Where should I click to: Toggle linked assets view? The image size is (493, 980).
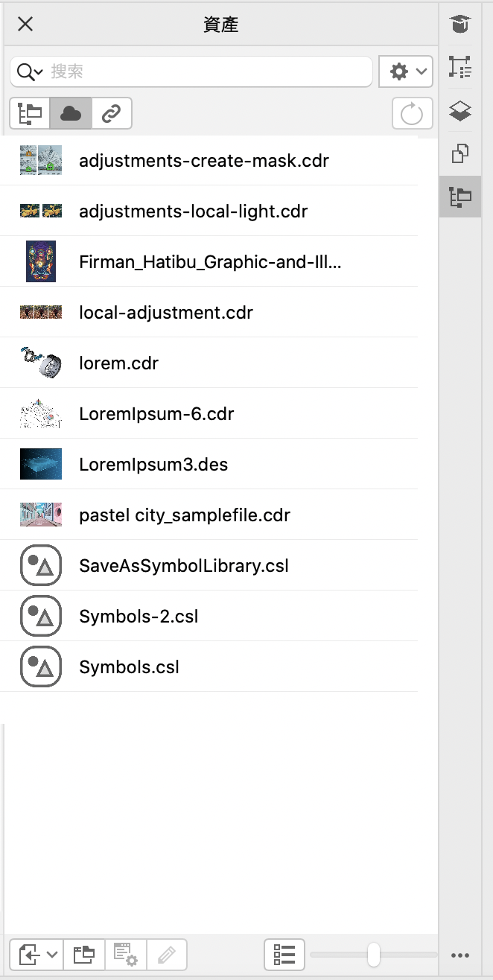pos(112,114)
